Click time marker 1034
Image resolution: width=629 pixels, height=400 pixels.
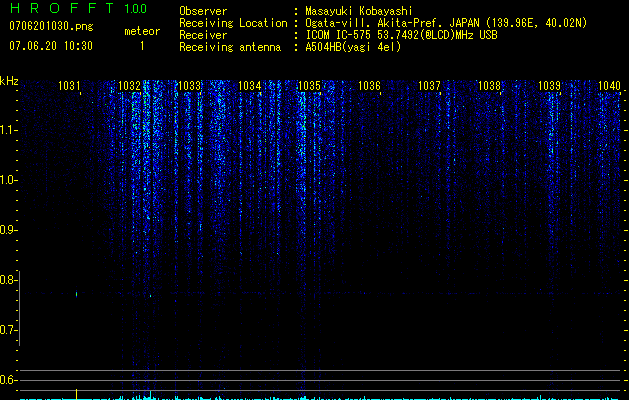(250, 86)
